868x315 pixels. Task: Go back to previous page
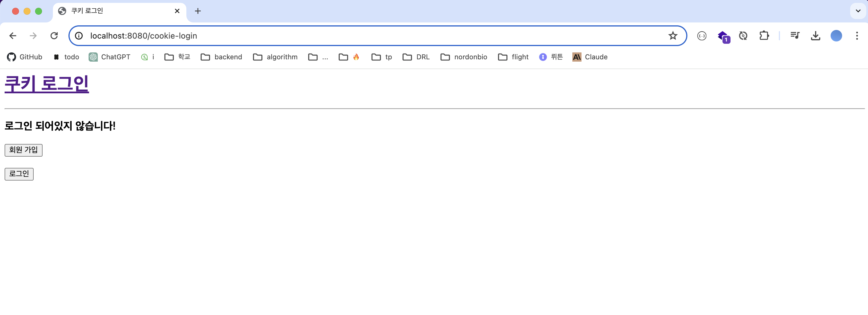point(13,36)
